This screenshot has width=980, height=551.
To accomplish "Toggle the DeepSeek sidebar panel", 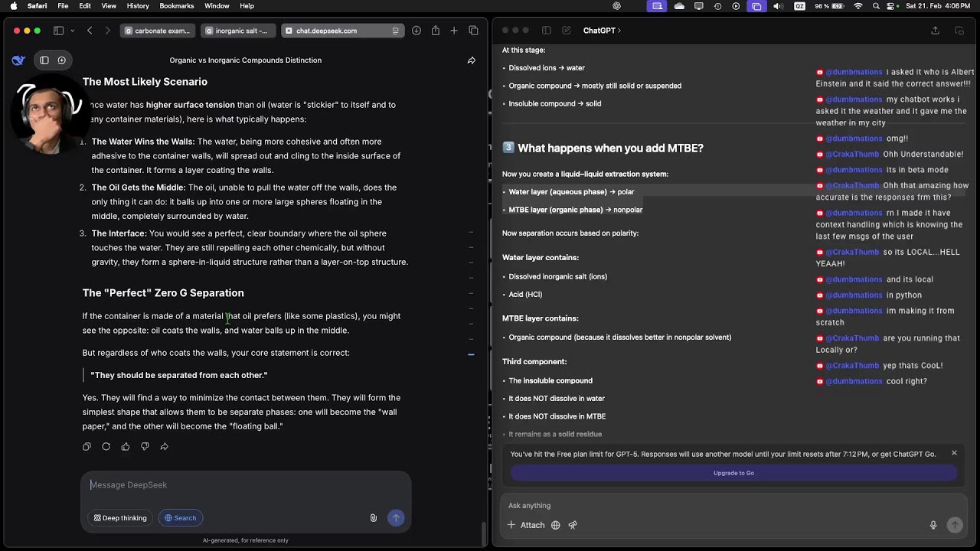I will (x=44, y=60).
